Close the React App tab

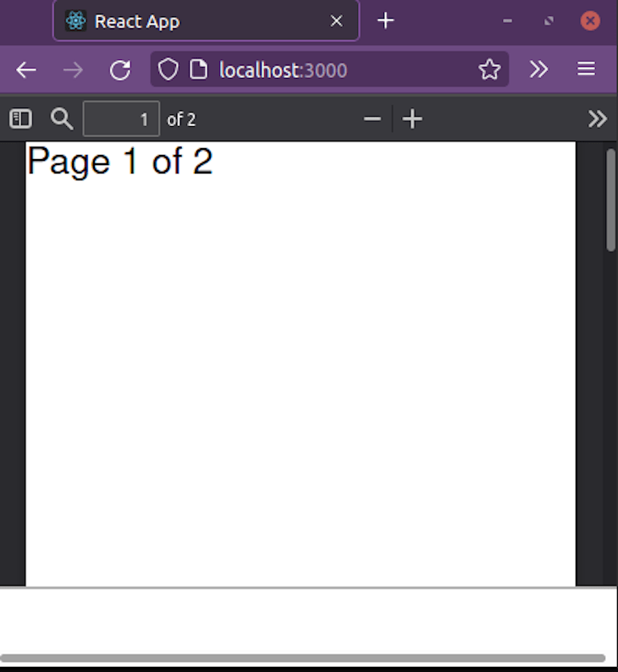point(336,20)
